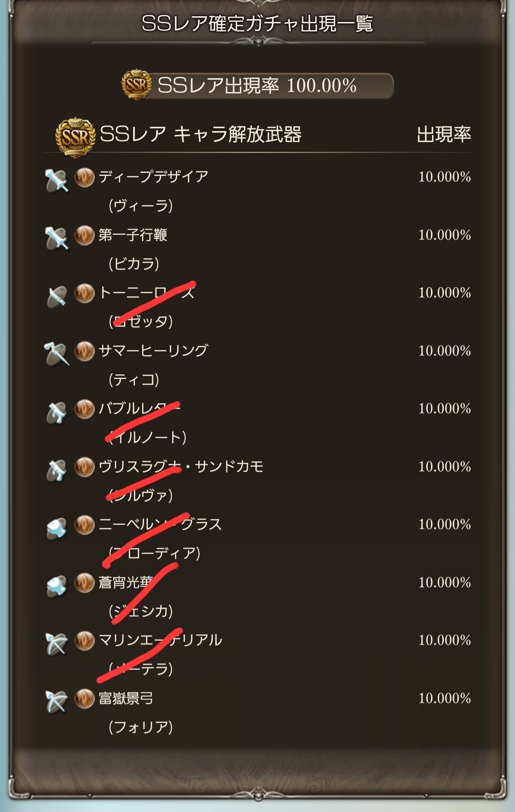Click the gold SSR crest beside SSレア キャラ解放武器
Screen dimensions: 515x812
(x=75, y=137)
